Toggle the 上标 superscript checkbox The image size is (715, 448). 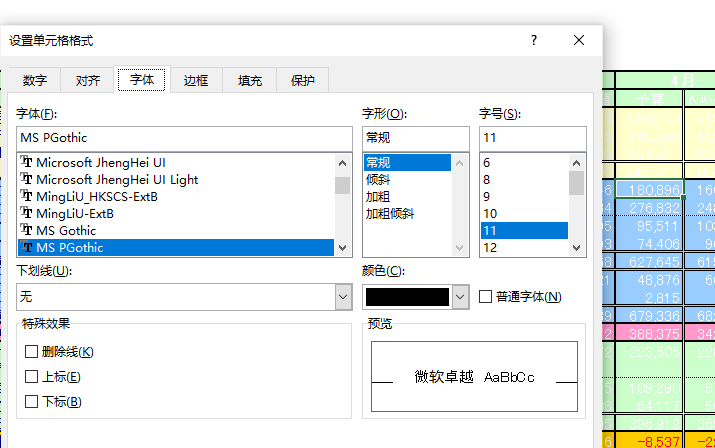(x=32, y=377)
